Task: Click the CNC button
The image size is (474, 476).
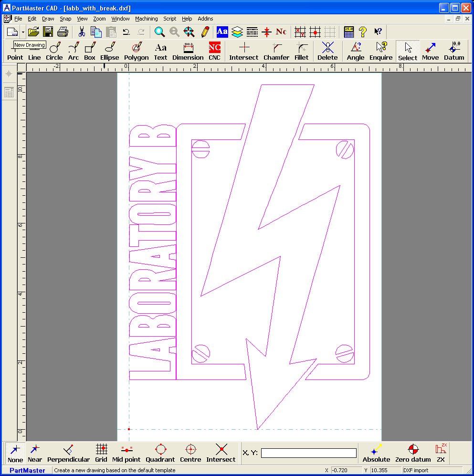Action: click(x=214, y=51)
